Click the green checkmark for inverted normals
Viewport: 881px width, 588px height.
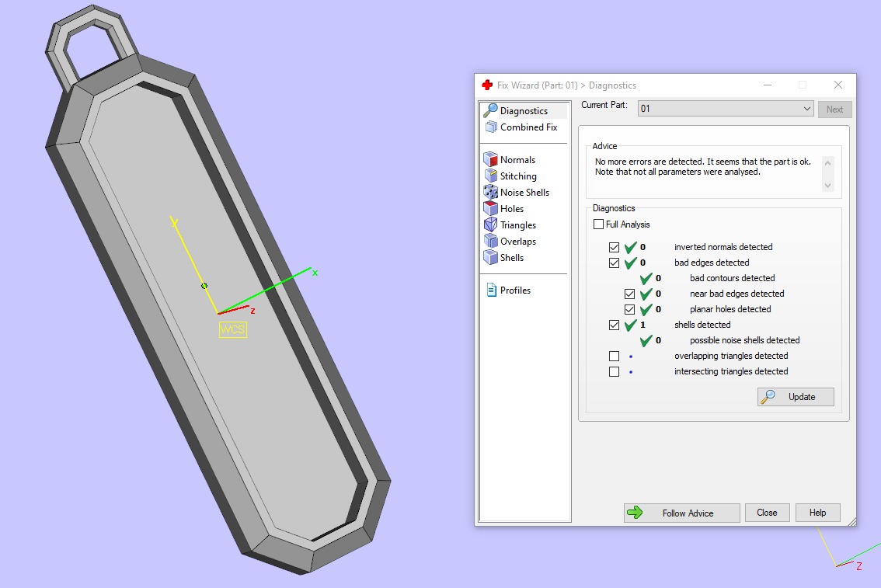pos(630,247)
